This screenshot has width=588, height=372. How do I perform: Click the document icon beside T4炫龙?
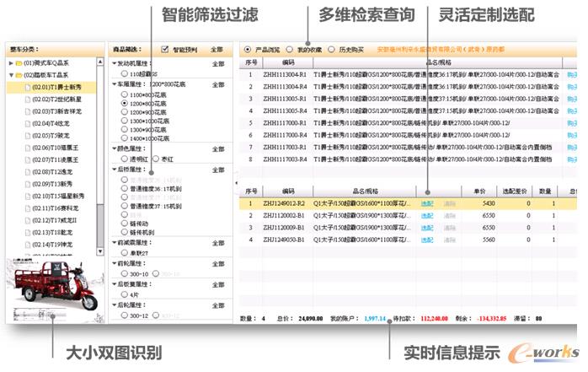28,122
